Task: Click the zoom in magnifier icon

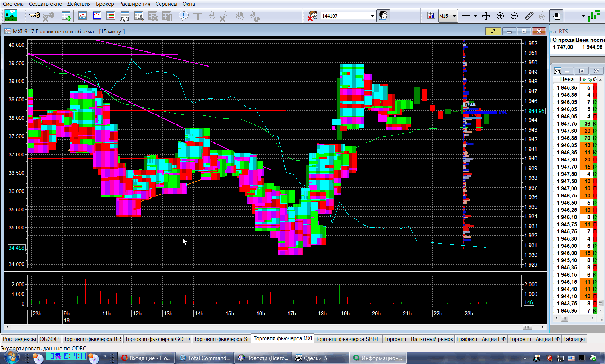Action: 500,16
